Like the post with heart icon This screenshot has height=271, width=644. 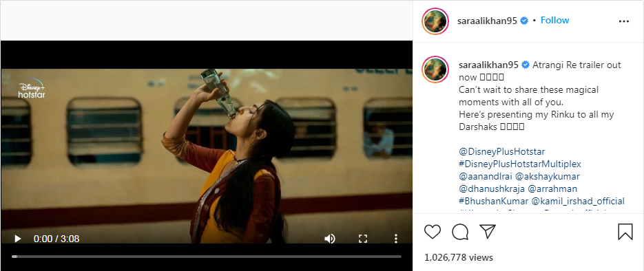coord(432,232)
